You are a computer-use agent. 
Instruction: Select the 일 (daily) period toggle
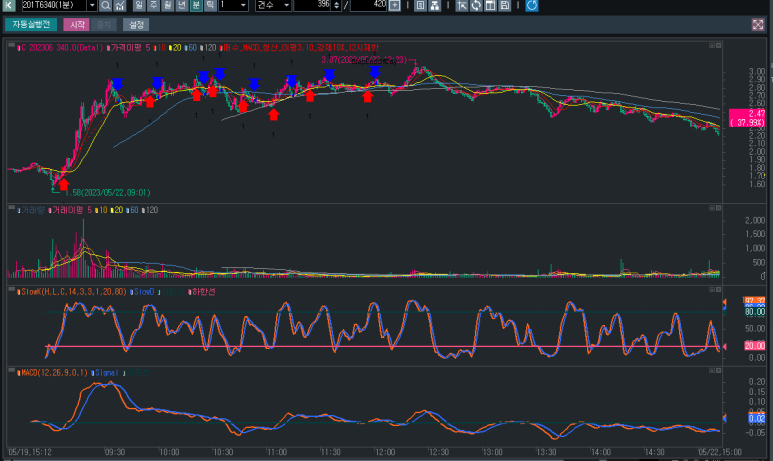(139, 6)
